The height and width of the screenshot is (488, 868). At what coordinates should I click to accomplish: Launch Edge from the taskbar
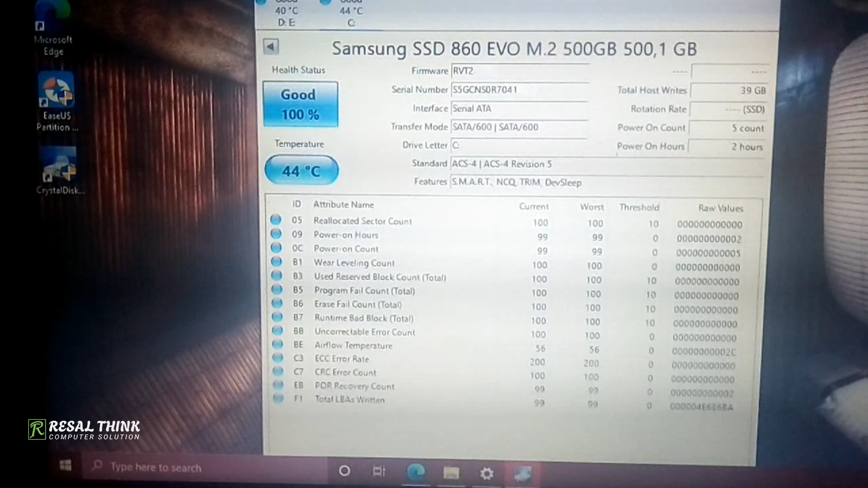416,472
